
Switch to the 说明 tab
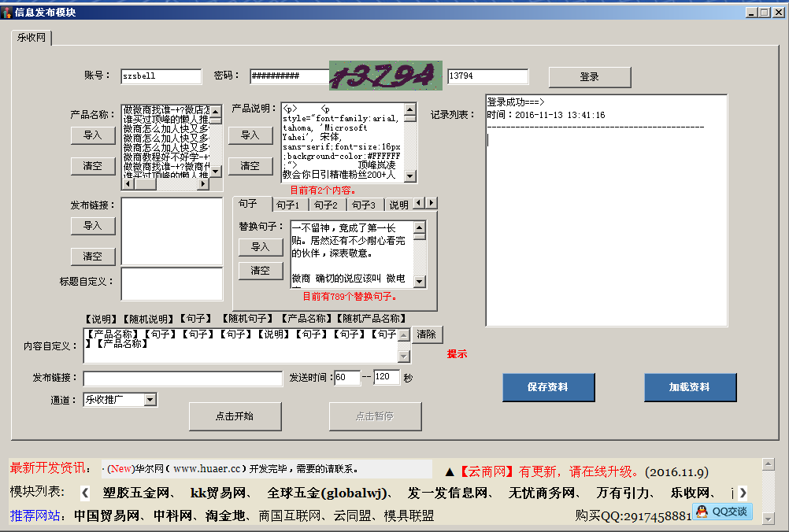coord(398,205)
